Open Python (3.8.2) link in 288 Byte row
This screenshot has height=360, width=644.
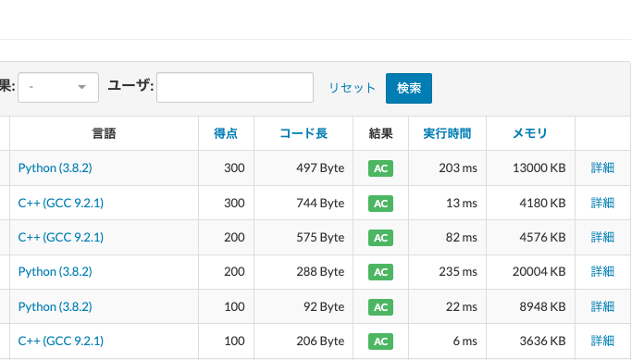coord(55,271)
